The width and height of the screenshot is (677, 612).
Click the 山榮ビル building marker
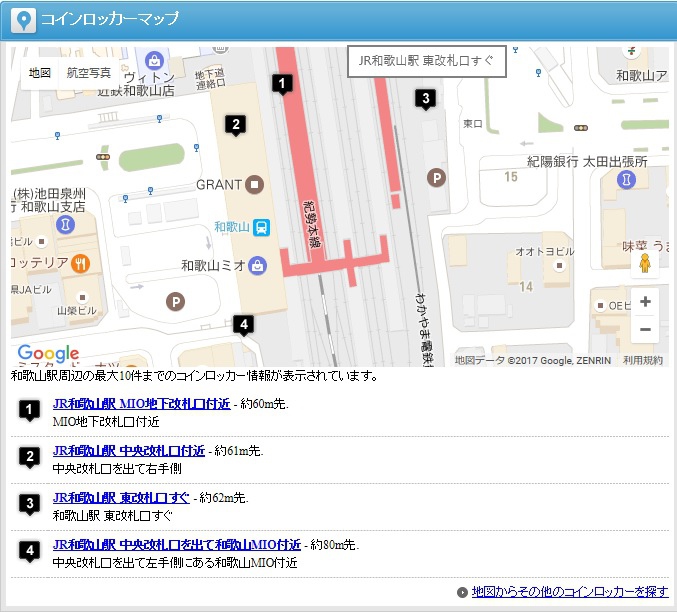(x=82, y=298)
